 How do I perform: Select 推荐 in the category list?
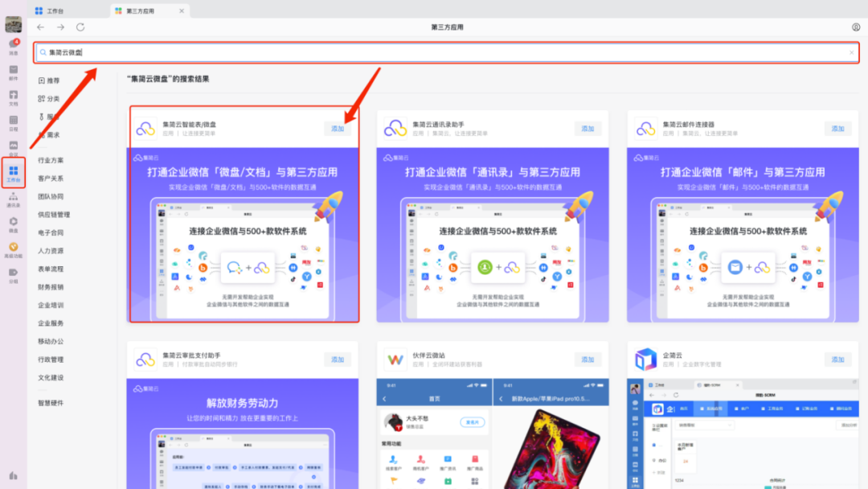click(x=49, y=81)
